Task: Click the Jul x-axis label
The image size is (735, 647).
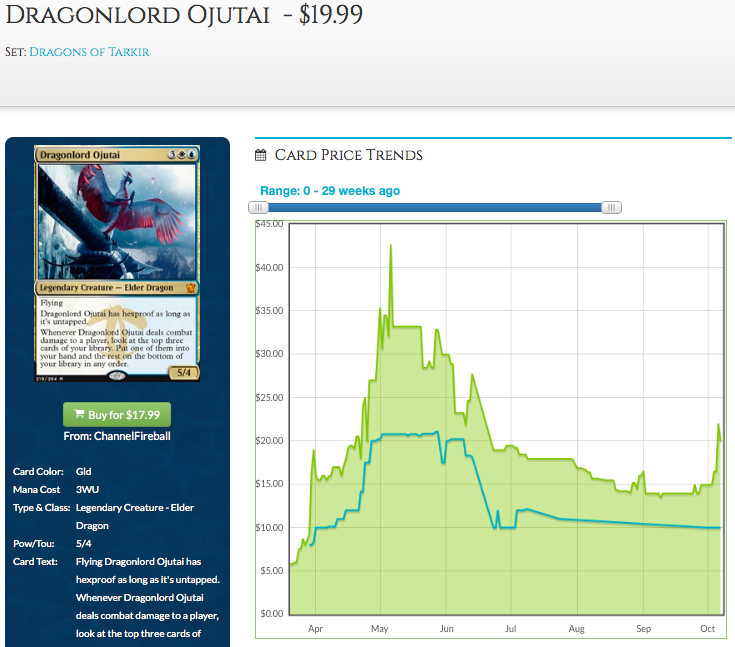Action: [510, 629]
